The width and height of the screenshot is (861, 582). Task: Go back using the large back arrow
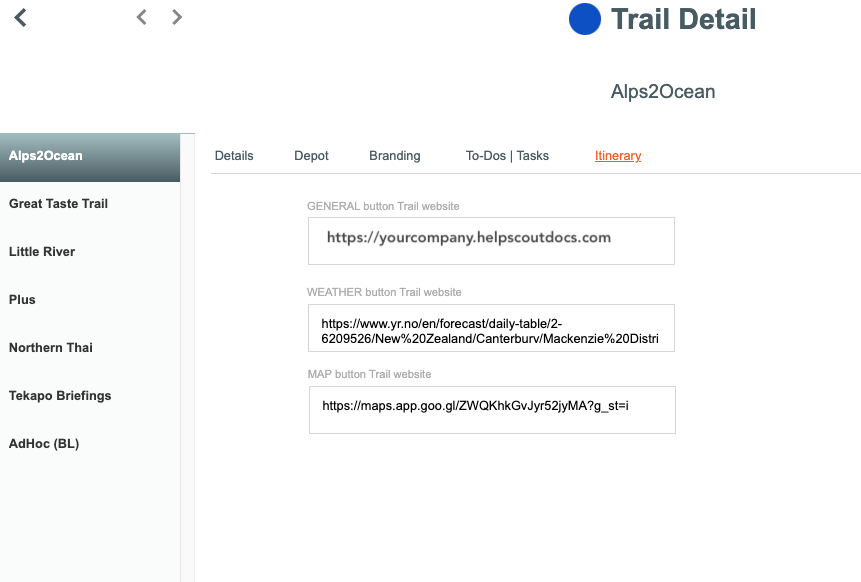coord(20,18)
